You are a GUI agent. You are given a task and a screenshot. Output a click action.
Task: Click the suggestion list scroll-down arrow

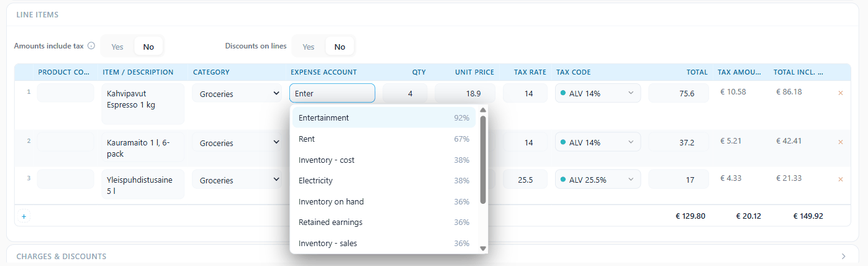click(x=483, y=248)
